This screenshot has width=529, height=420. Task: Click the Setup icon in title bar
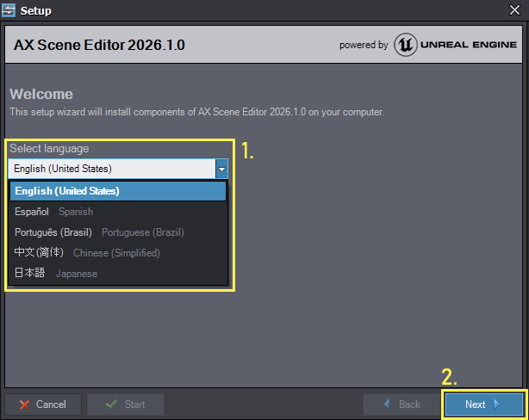click(10, 11)
